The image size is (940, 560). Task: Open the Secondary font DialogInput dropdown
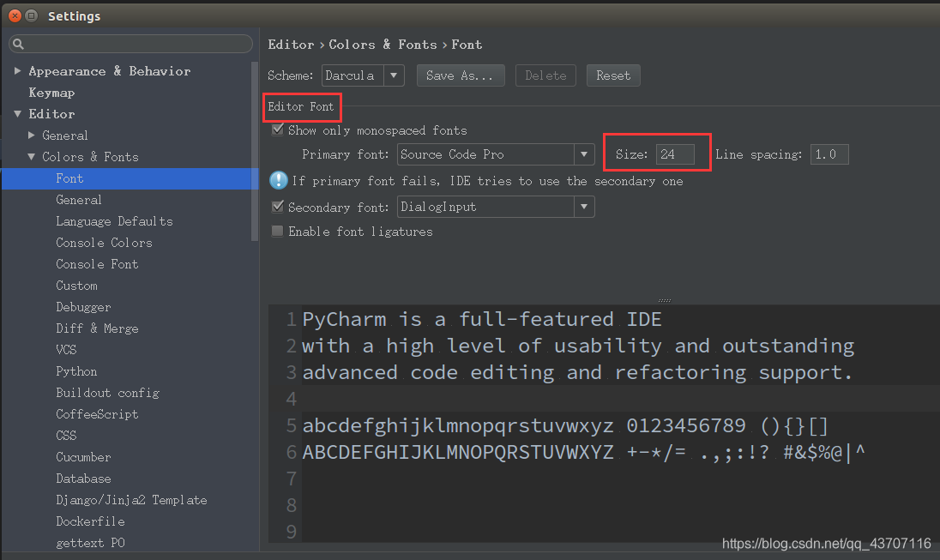(496, 207)
